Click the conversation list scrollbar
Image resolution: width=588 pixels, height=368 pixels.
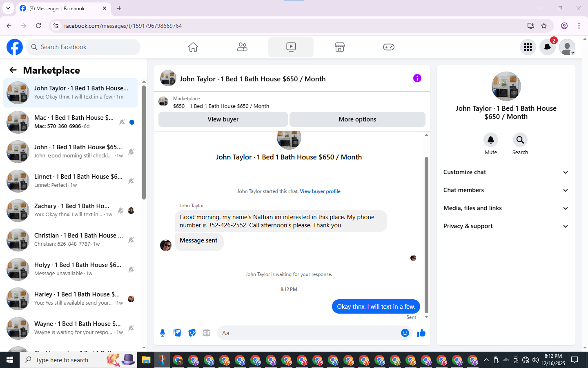(144, 142)
